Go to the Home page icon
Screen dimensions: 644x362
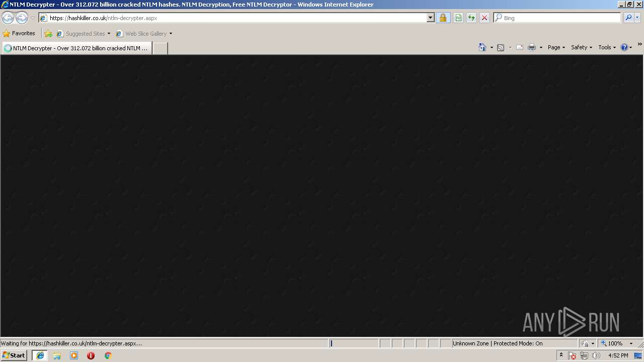(482, 47)
